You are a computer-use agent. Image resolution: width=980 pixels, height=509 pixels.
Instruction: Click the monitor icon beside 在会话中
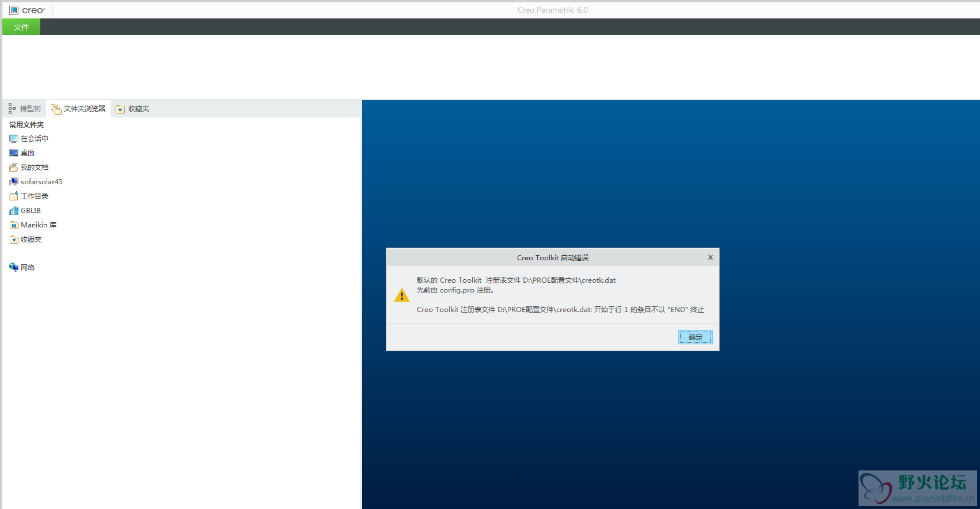[14, 139]
